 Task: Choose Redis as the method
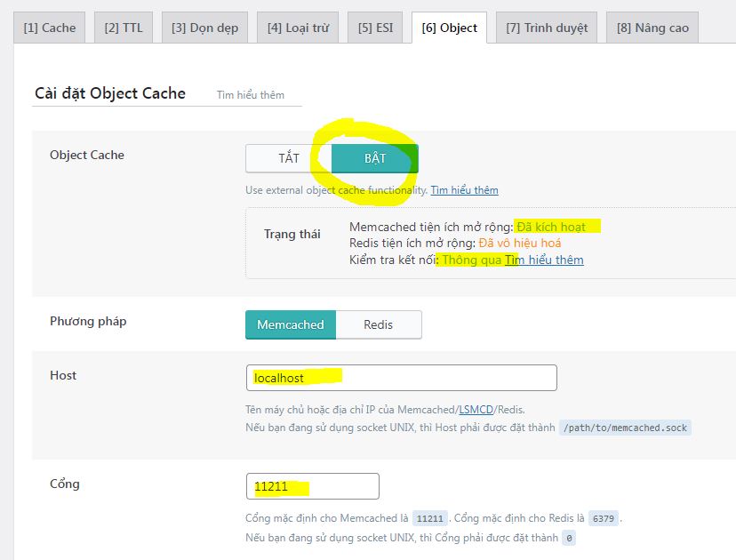pyautogui.click(x=378, y=324)
